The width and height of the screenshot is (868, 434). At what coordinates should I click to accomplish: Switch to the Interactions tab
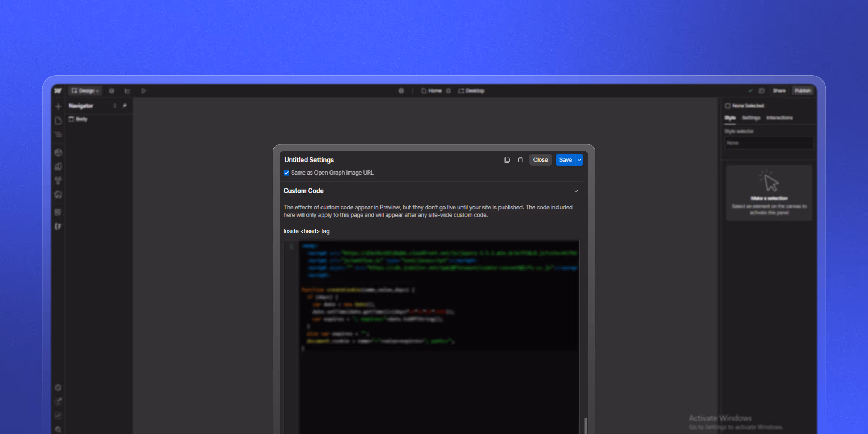coord(780,118)
